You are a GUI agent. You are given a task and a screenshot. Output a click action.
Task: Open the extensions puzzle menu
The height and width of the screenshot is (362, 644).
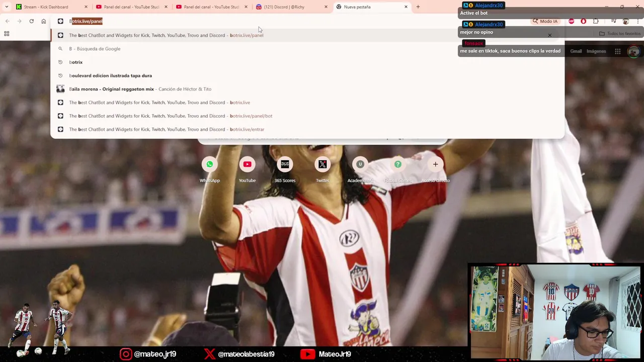pos(596,21)
